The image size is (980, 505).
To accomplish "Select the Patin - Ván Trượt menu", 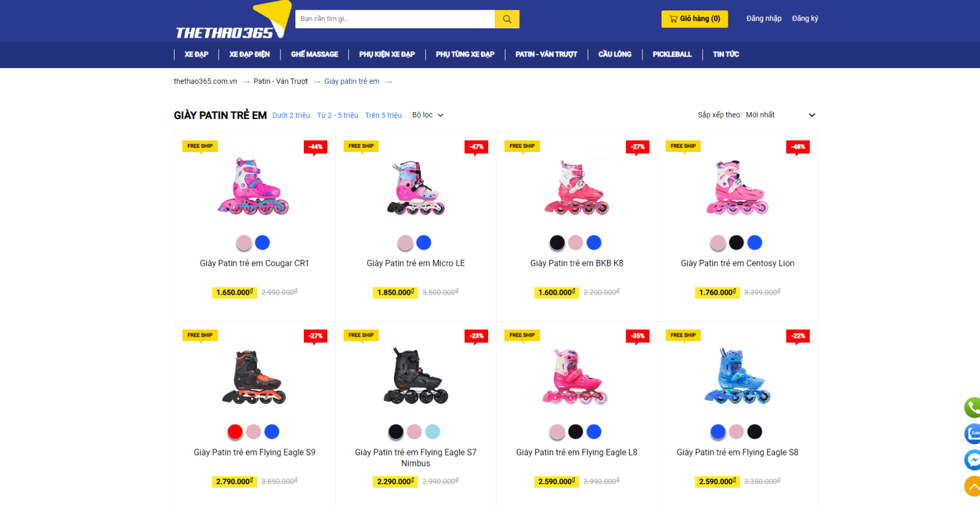I will (x=546, y=55).
